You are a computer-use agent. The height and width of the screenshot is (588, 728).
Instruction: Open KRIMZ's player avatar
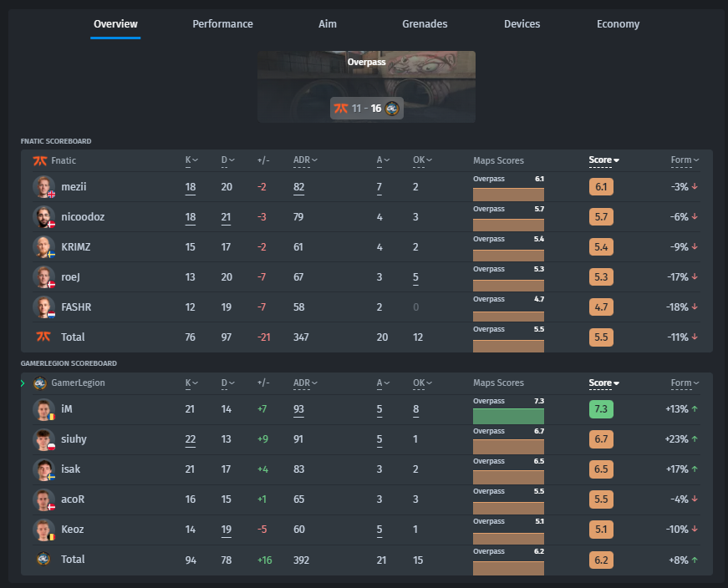[43, 247]
